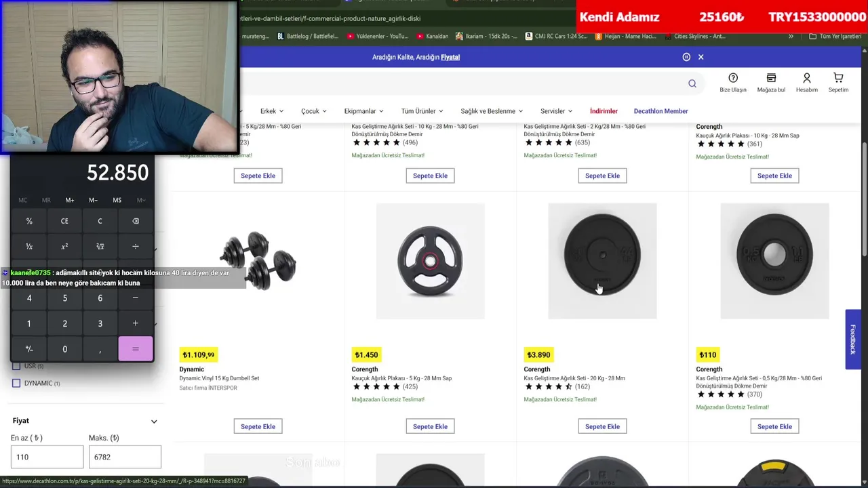Open Kauçuk Ağırlık Plakası 5 Kg title link

click(x=401, y=378)
